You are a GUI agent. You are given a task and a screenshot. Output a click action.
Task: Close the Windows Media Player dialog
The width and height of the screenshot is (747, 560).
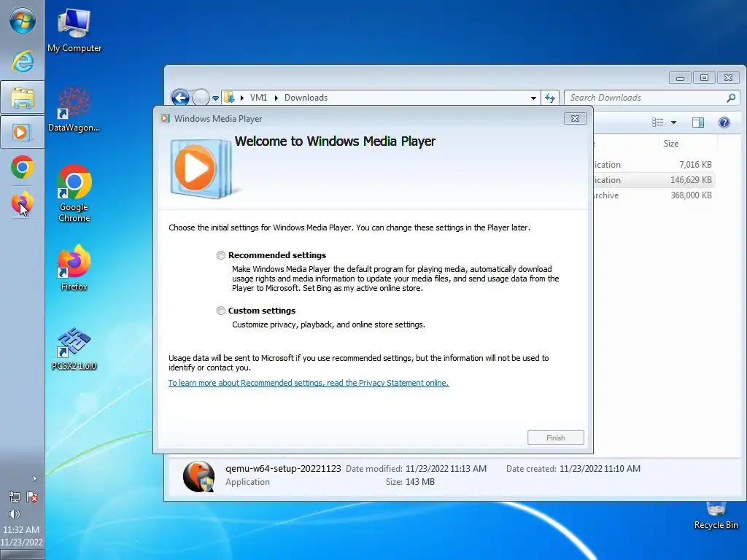click(x=575, y=119)
